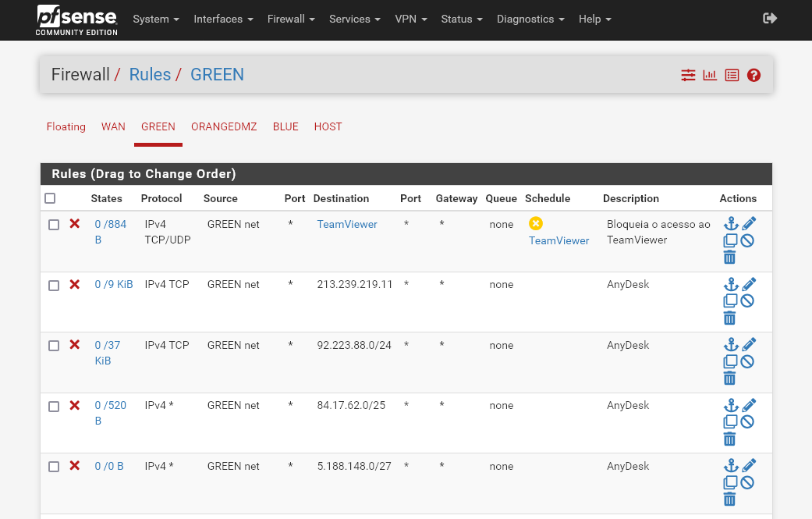
Task: Edit the TeamViewer rule with pencil icon
Action: pos(749,224)
